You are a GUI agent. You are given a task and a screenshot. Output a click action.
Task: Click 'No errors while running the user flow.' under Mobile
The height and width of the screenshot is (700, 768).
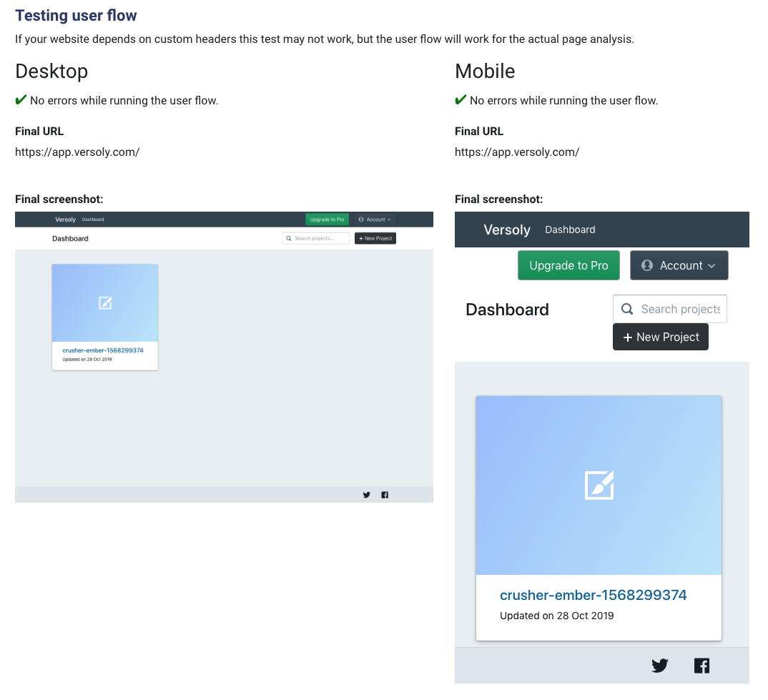[x=563, y=100]
